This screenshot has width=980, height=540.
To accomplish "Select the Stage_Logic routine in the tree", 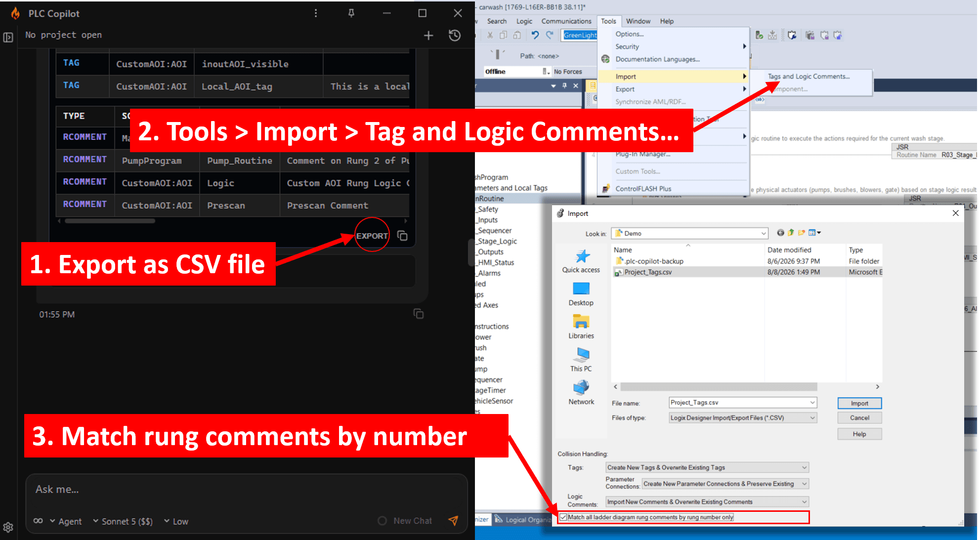I will 496,241.
